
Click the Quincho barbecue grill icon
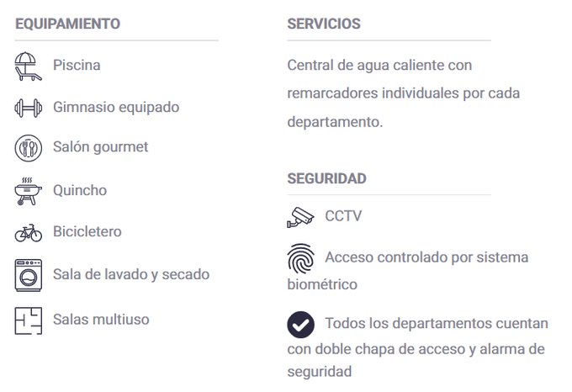pos(28,191)
